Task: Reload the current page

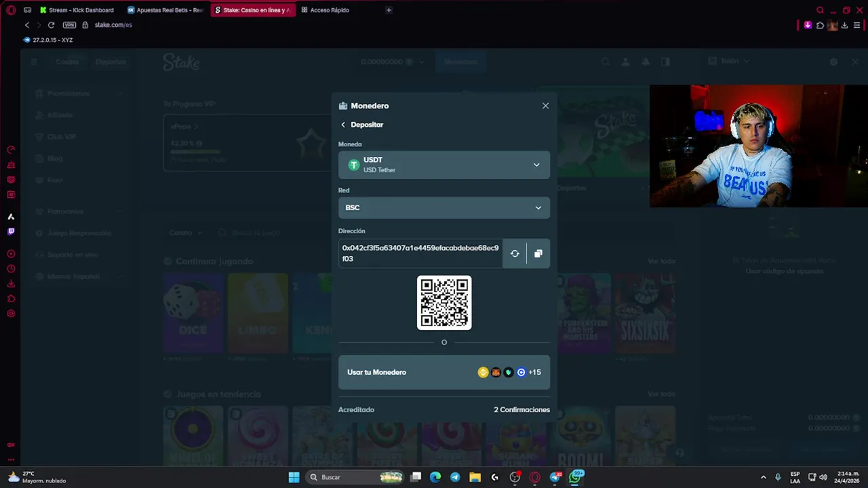Action: click(x=51, y=25)
